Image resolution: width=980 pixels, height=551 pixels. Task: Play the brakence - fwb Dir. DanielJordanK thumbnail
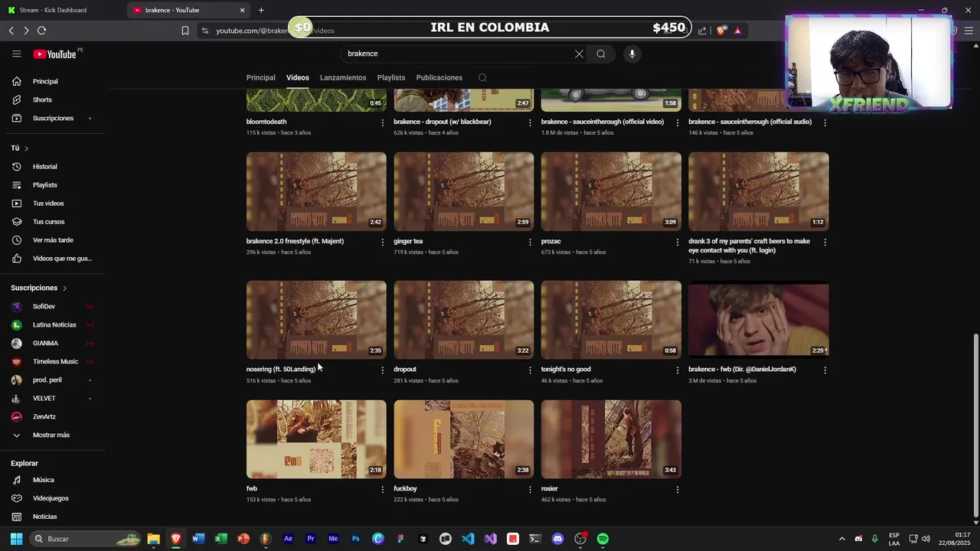(758, 320)
